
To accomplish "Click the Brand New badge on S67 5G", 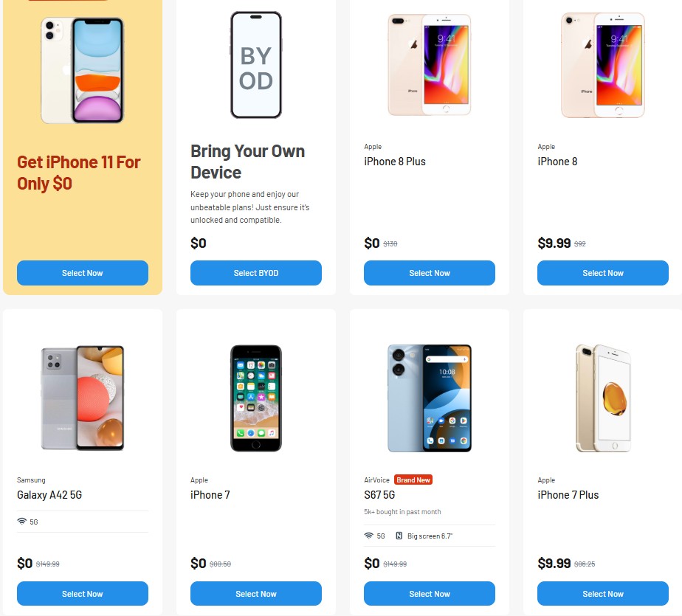I will point(413,480).
